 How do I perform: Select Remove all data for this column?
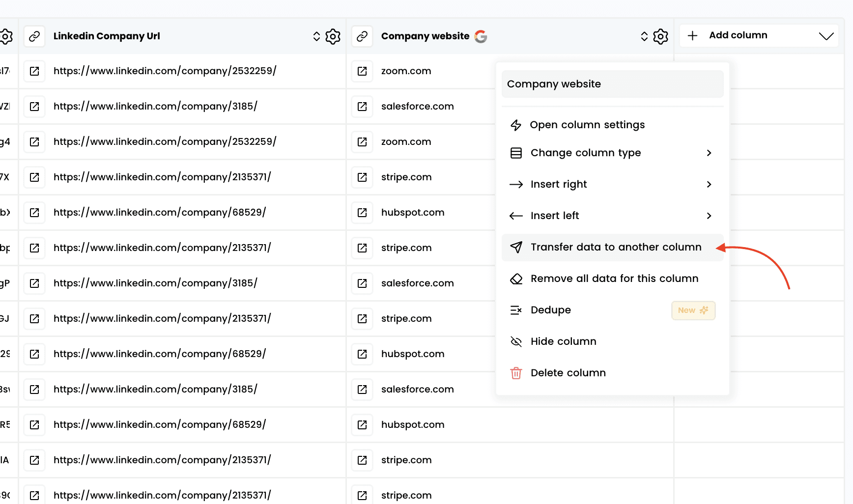pos(612,279)
